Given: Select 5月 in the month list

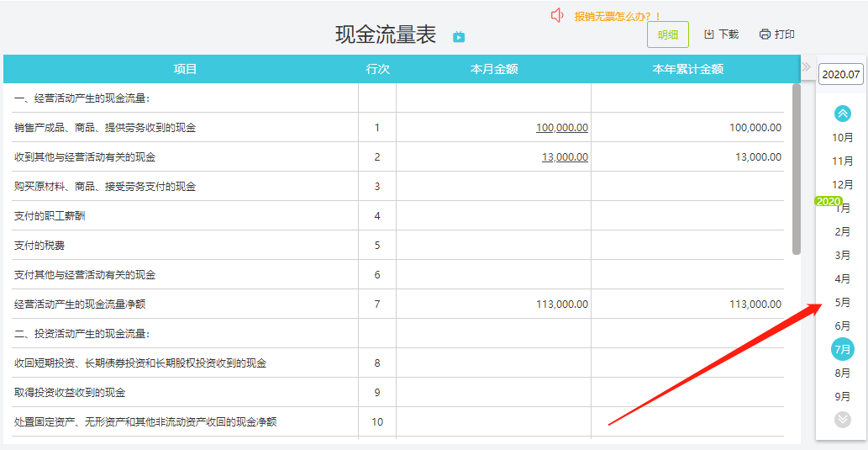Looking at the screenshot, I should pos(843,303).
